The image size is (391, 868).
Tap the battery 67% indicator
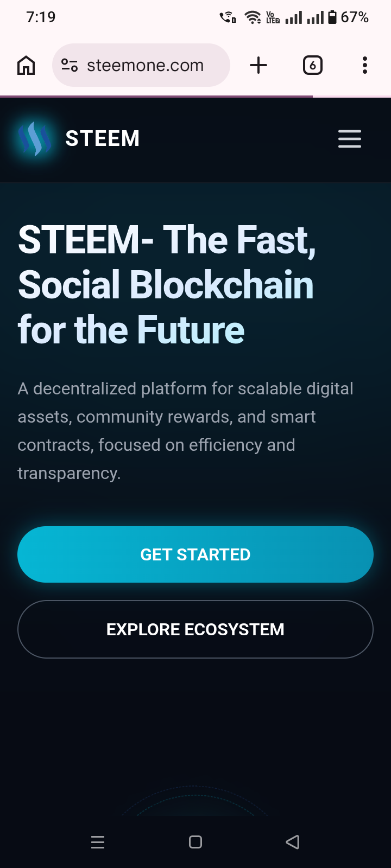coord(348,17)
